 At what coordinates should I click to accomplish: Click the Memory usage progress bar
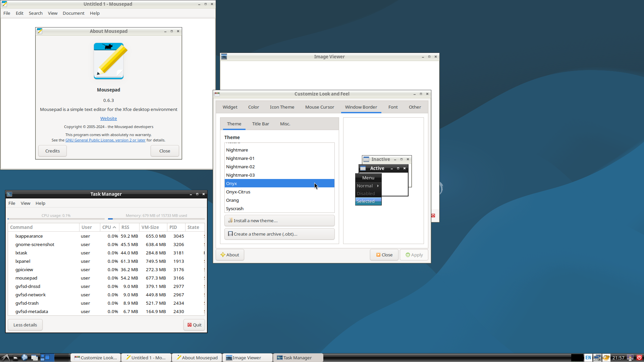156,219
